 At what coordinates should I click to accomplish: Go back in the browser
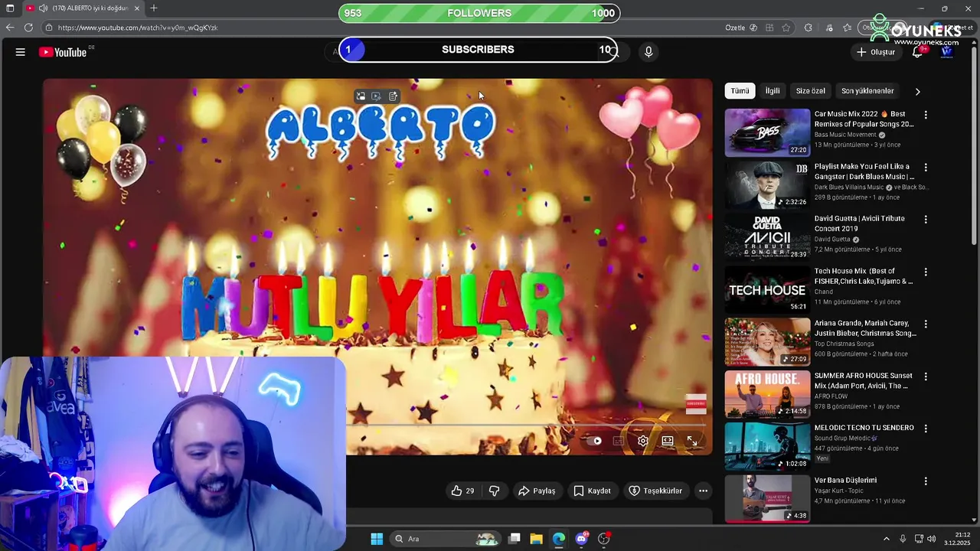pyautogui.click(x=10, y=28)
